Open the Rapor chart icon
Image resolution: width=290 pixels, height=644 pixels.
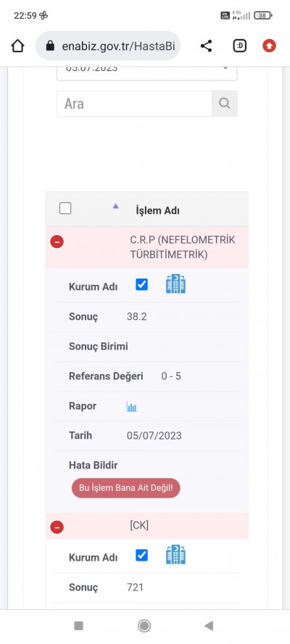coord(131,407)
